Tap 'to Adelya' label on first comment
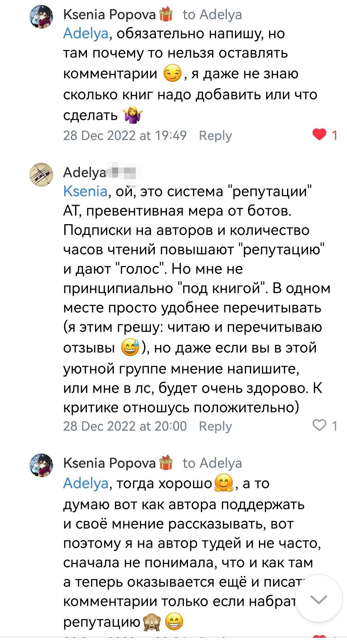Image resolution: width=347 pixels, height=644 pixels. click(x=212, y=15)
